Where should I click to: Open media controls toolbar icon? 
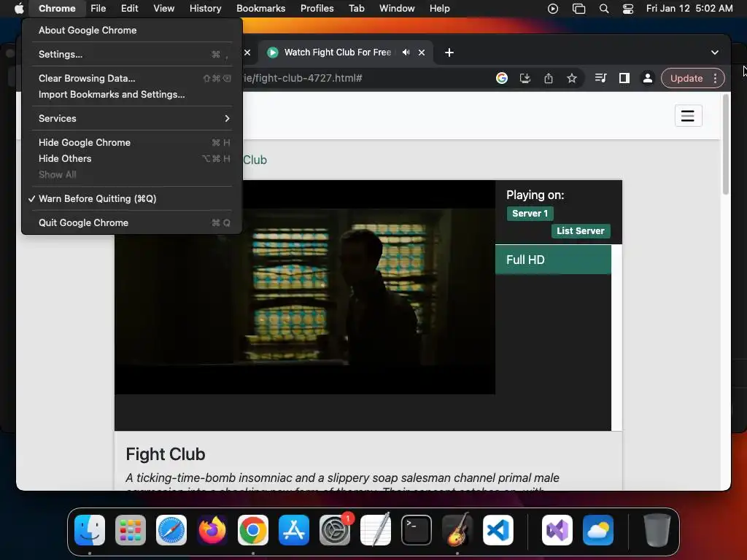pos(601,78)
